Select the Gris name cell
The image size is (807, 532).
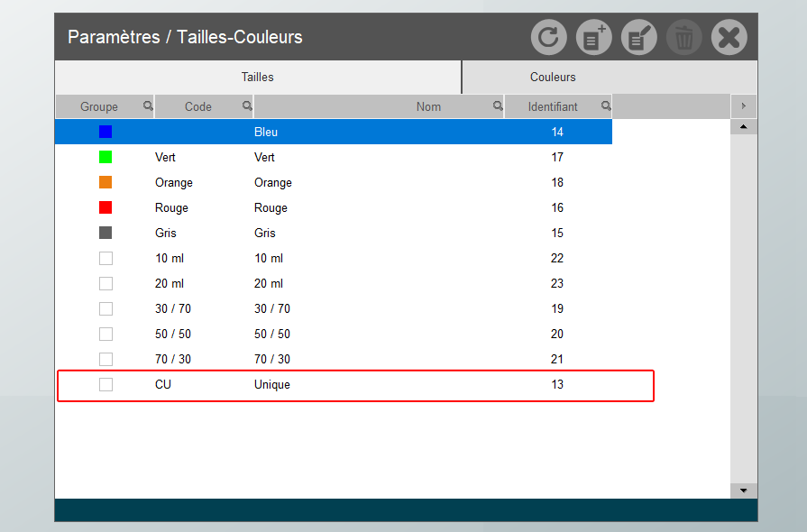pyautogui.click(x=264, y=233)
